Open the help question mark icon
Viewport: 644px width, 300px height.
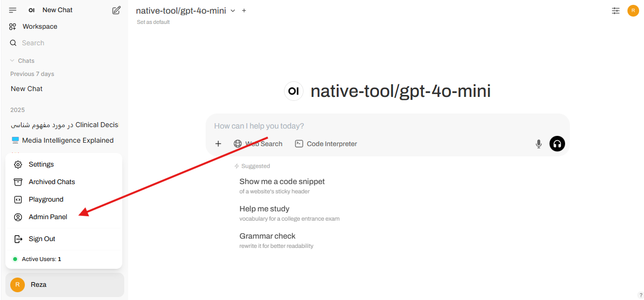coord(641,295)
